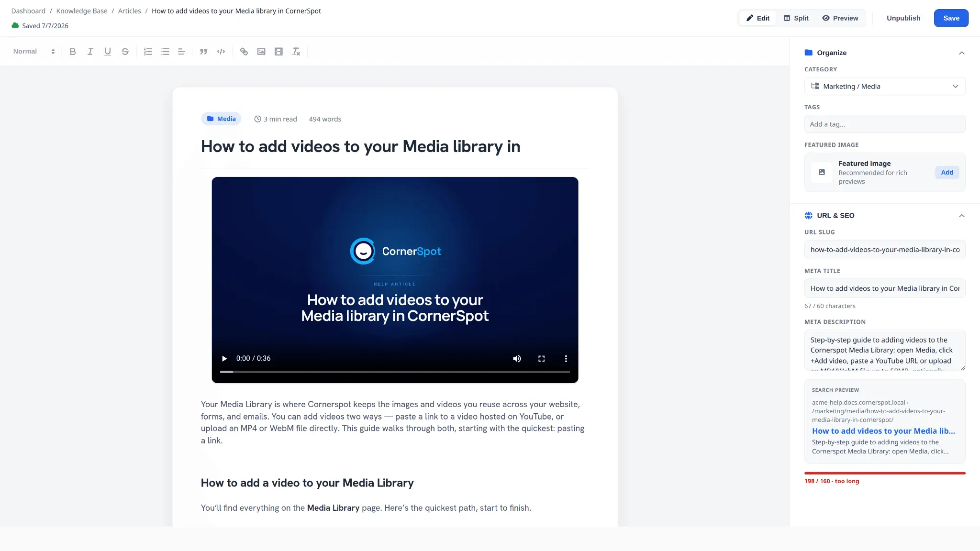Click the 'Saved 7/7/2026' status text
Image resolution: width=980 pixels, height=551 pixels.
(45, 26)
